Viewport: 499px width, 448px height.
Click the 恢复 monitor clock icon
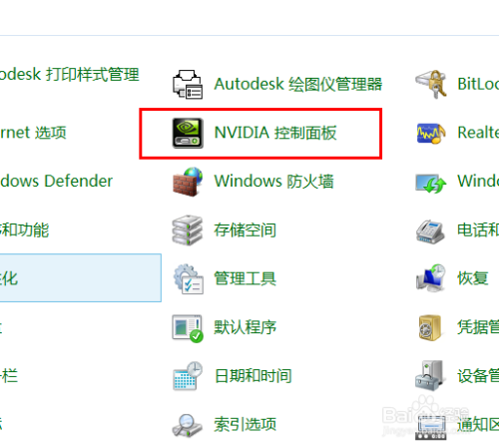click(x=431, y=278)
